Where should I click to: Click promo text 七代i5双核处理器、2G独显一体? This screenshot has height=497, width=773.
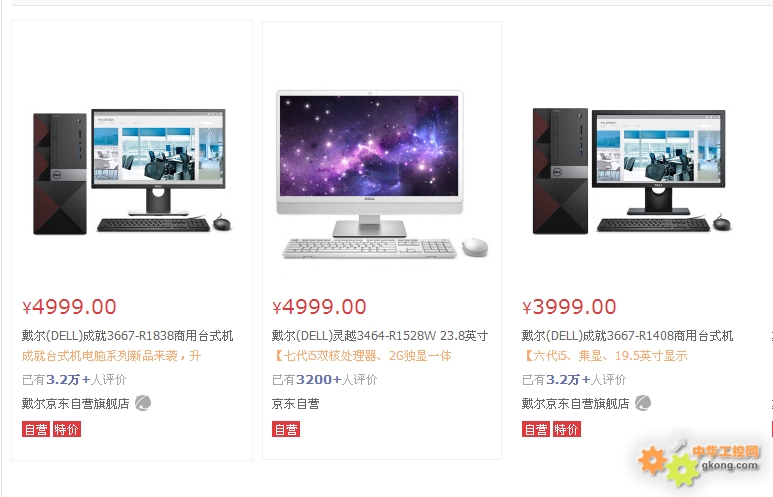[x=362, y=356]
